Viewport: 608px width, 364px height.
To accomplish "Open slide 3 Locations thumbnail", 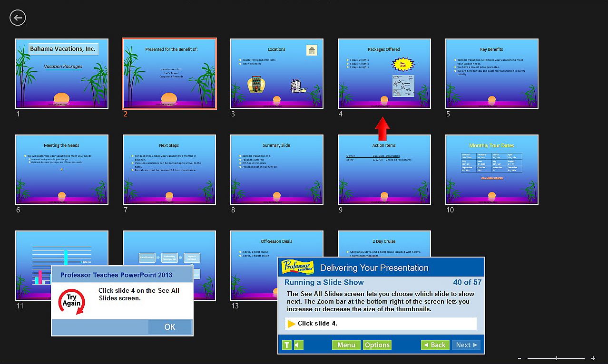I will coord(277,74).
